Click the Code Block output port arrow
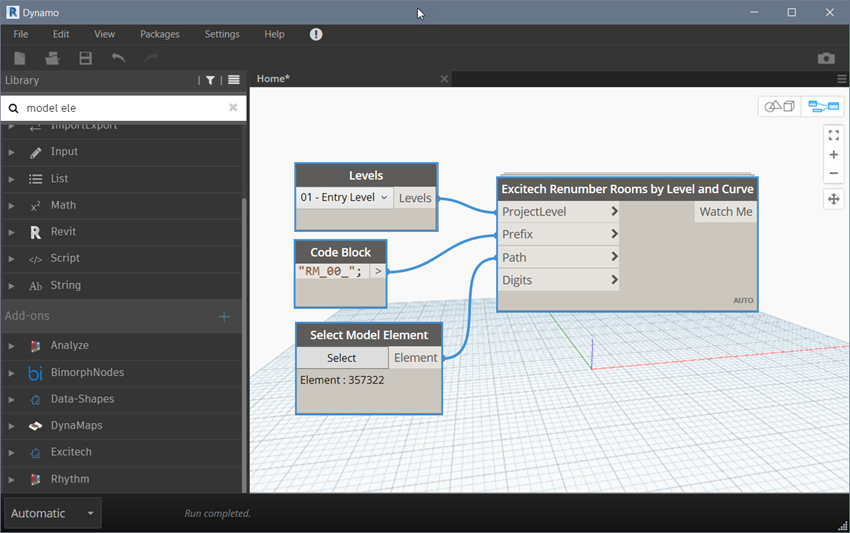This screenshot has height=533, width=850. 378,271
